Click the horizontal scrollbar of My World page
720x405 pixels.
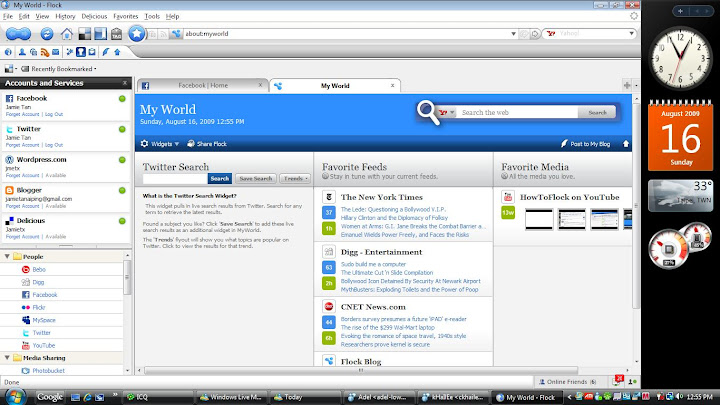(x=360, y=370)
